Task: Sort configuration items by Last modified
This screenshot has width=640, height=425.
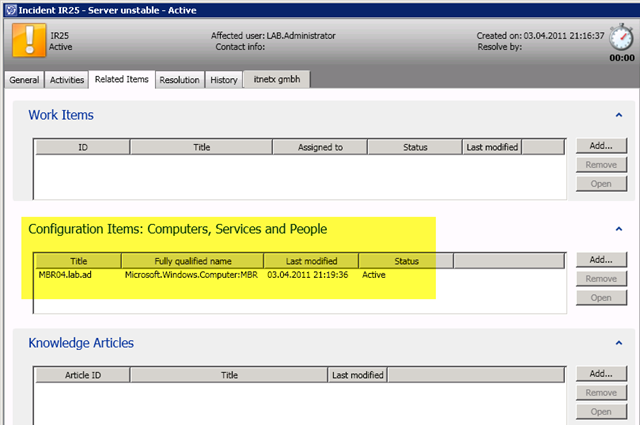Action: tap(311, 261)
